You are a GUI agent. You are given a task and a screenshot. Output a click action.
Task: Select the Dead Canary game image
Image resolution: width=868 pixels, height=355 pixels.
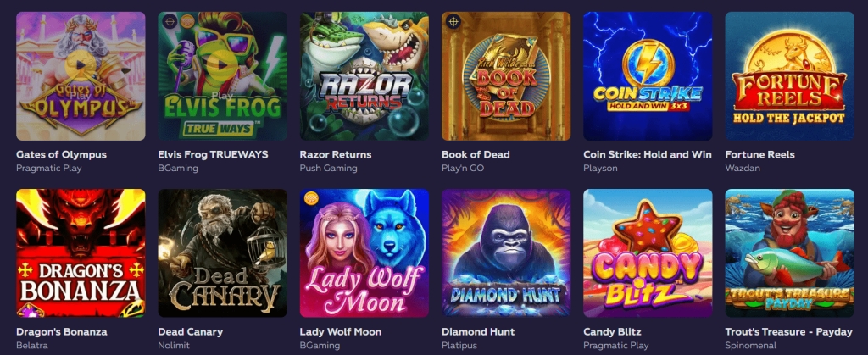tap(223, 253)
